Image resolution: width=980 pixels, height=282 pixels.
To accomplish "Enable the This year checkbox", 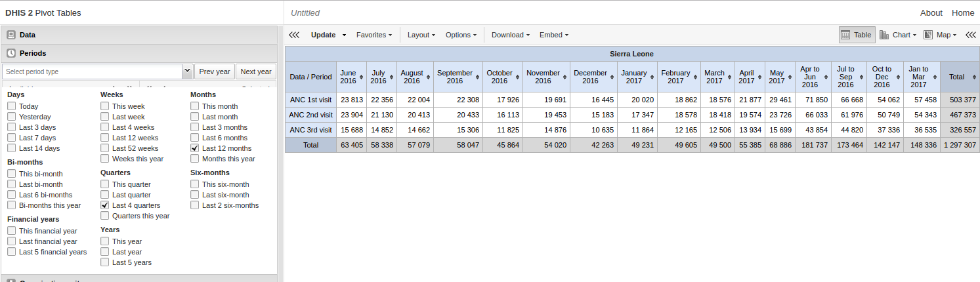I will (105, 241).
